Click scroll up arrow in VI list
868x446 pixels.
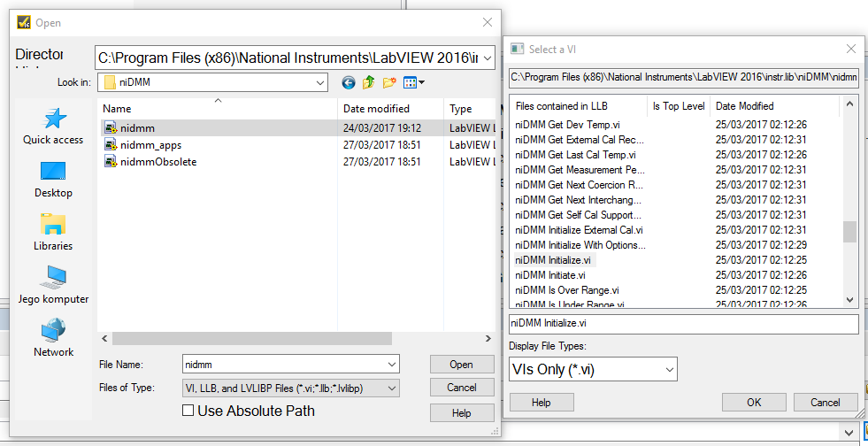(x=850, y=104)
